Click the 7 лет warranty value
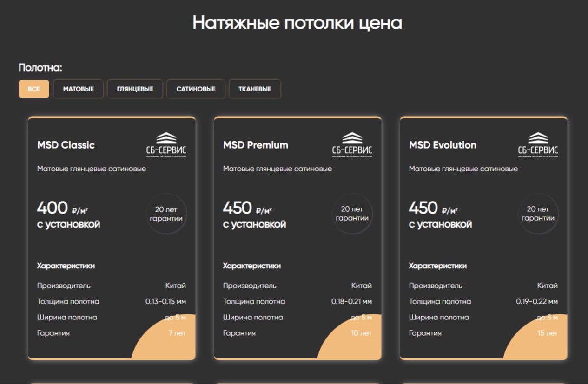The width and height of the screenshot is (588, 384). 177,333
